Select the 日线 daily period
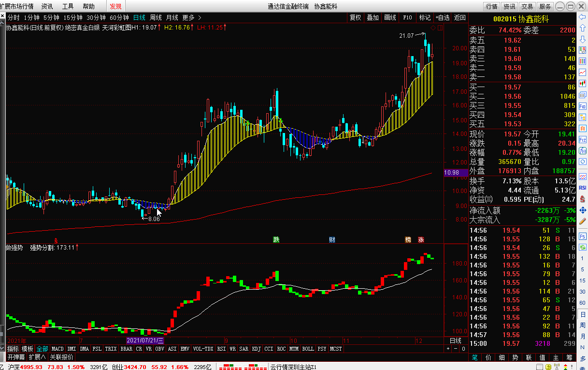 point(139,17)
